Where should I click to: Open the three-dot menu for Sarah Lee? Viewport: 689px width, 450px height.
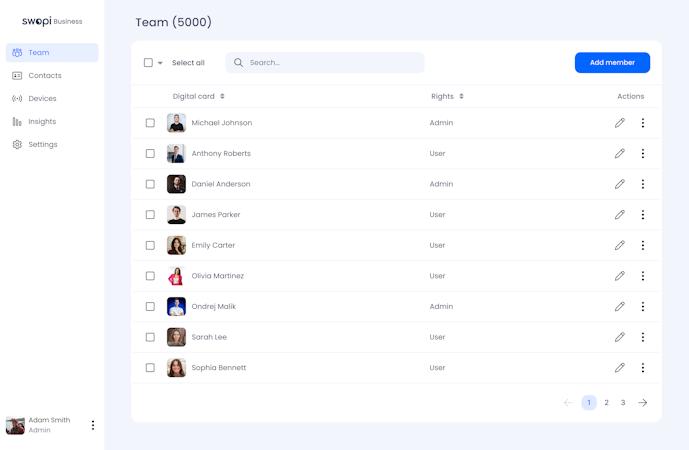click(643, 337)
